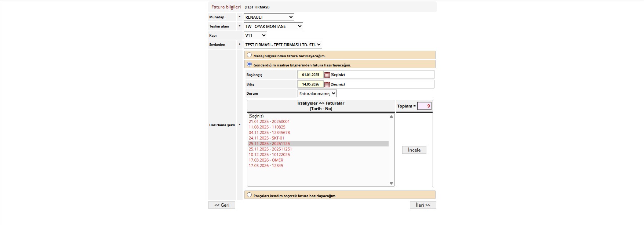
Task: Go forward with İleri button
Action: tap(423, 205)
